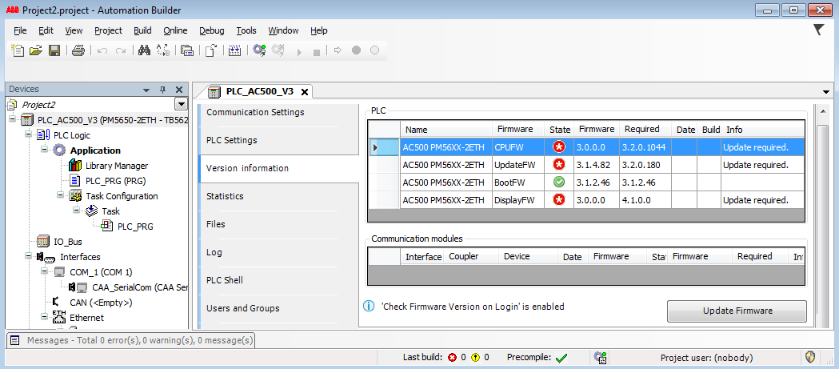The height and width of the screenshot is (369, 839).
Task: Create a new project from the toolbar
Action: point(18,50)
